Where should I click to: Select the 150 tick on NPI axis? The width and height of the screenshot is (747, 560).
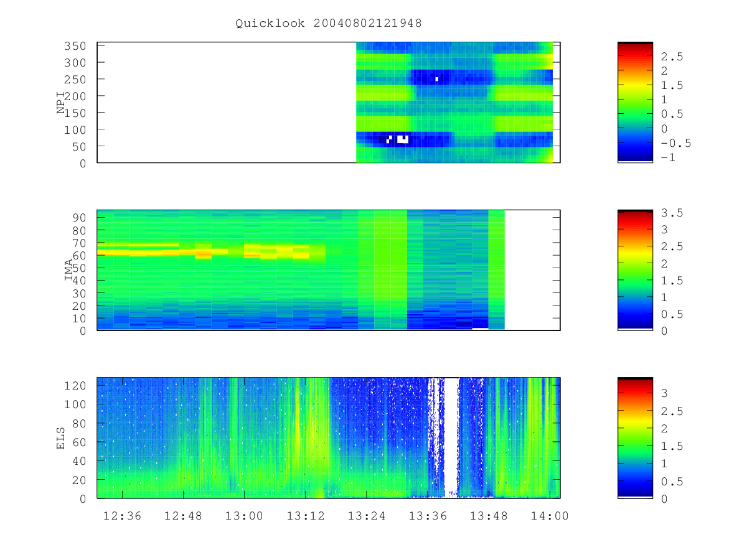click(77, 113)
